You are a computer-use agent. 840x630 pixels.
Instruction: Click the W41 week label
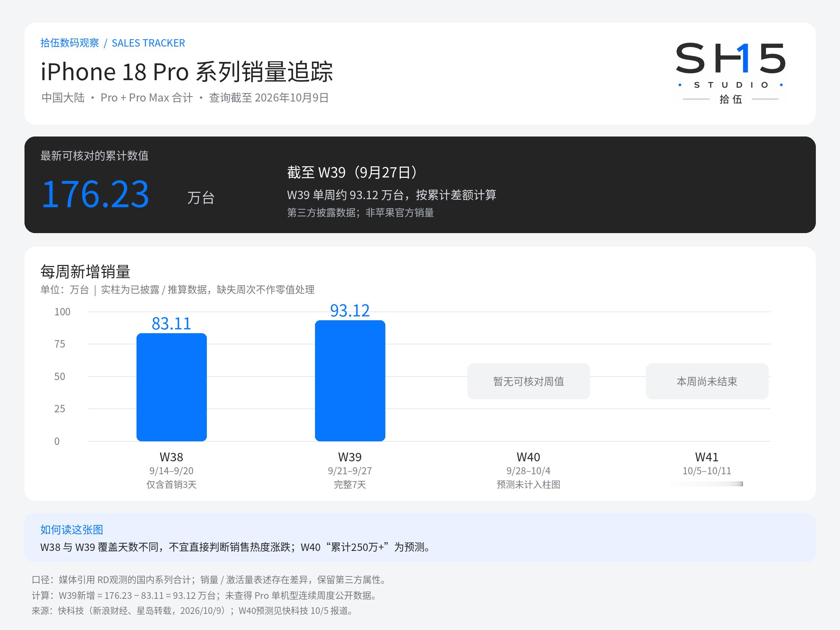(707, 457)
